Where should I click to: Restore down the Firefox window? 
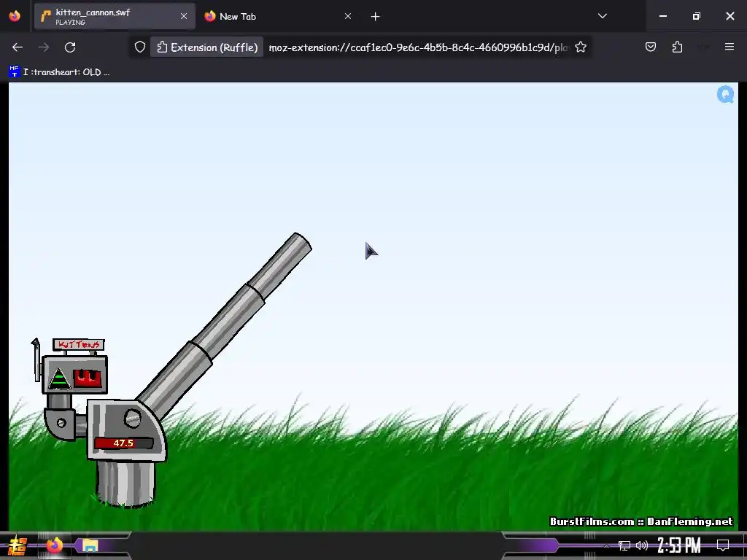click(x=697, y=16)
